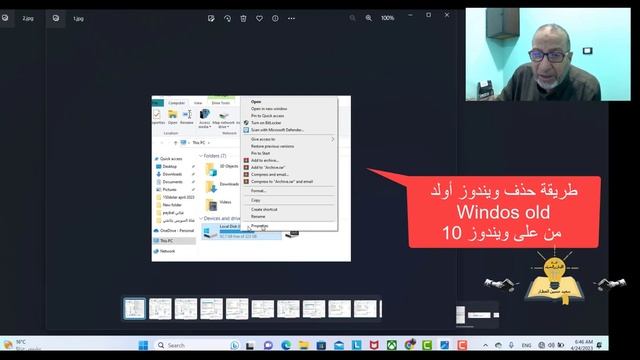Screen dimensions: 640x360
Task: Open the orange C app on taskbar
Action: 462,345
